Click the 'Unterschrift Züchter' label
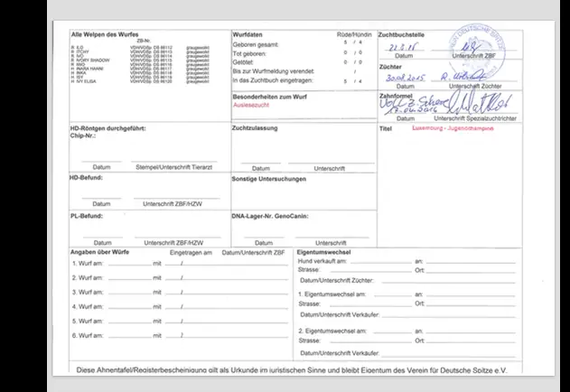 pos(475,86)
